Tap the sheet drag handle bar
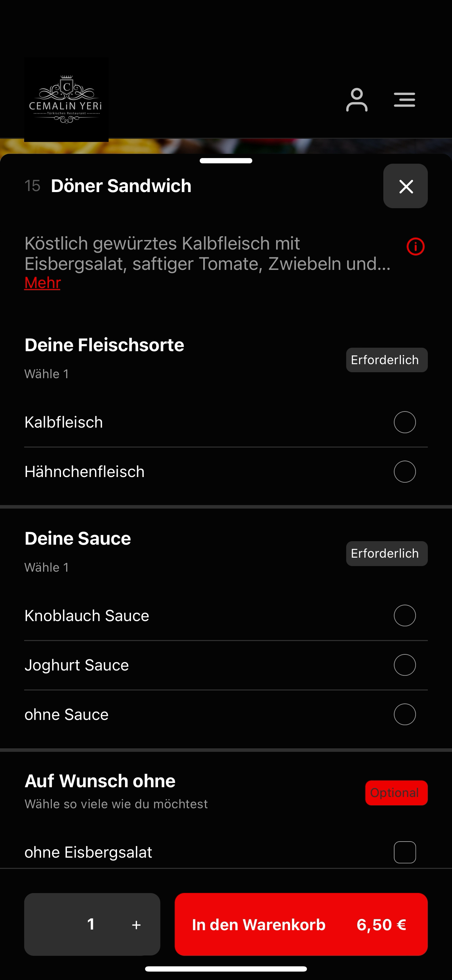 click(226, 161)
